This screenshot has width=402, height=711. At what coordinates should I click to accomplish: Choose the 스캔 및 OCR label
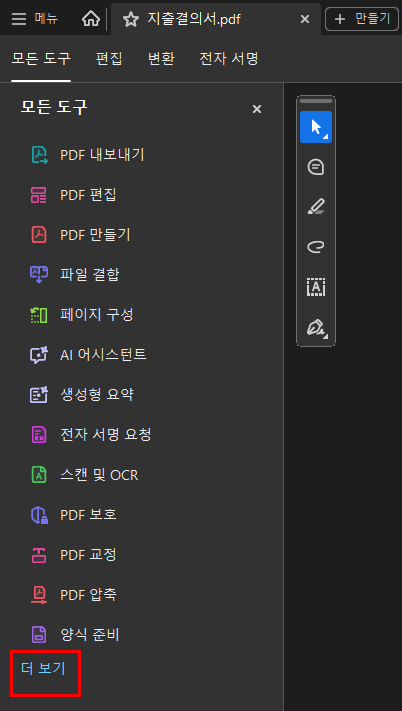pyautogui.click(x=99, y=475)
